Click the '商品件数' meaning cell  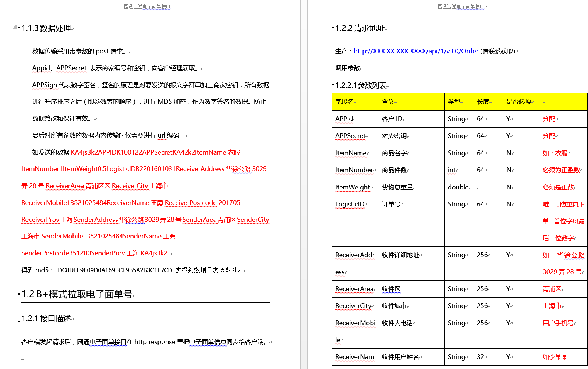tap(412, 170)
